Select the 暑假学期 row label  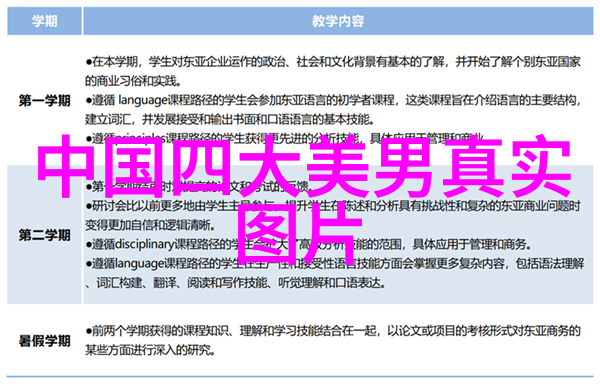pyautogui.click(x=45, y=340)
